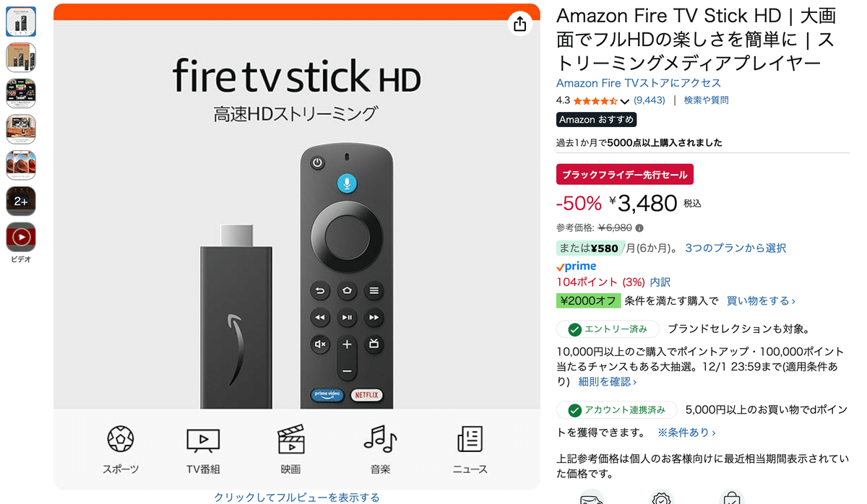The height and width of the screenshot is (504, 867).
Task: Show the 2+ more images thumbnail
Action: (x=21, y=201)
